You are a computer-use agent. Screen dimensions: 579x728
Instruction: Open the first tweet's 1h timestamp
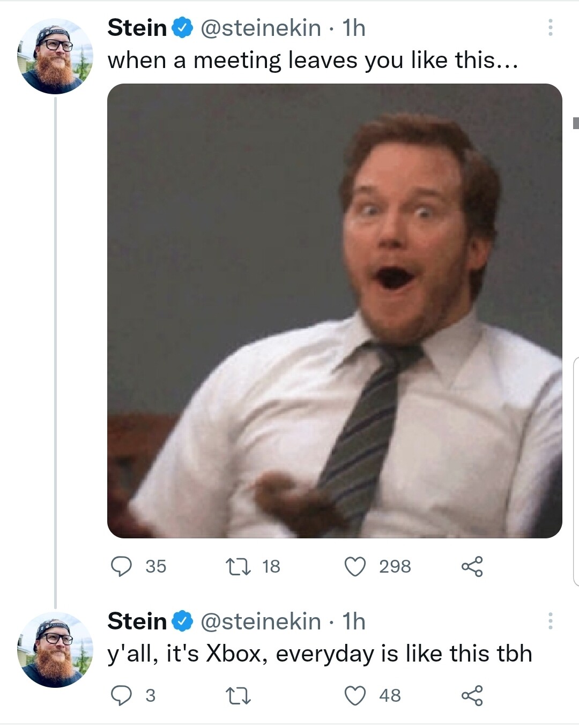click(x=354, y=28)
